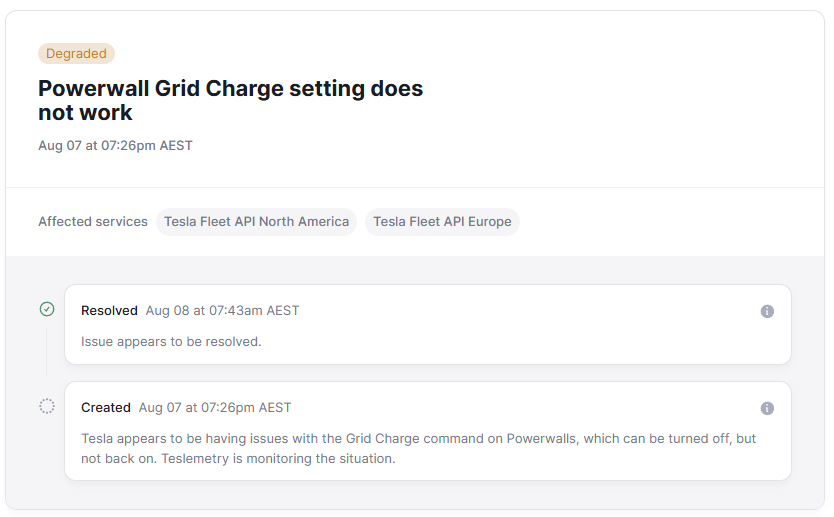Screen dimensions: 834x517
Task: Click the dashed circle Created status icon
Action: click(47, 406)
